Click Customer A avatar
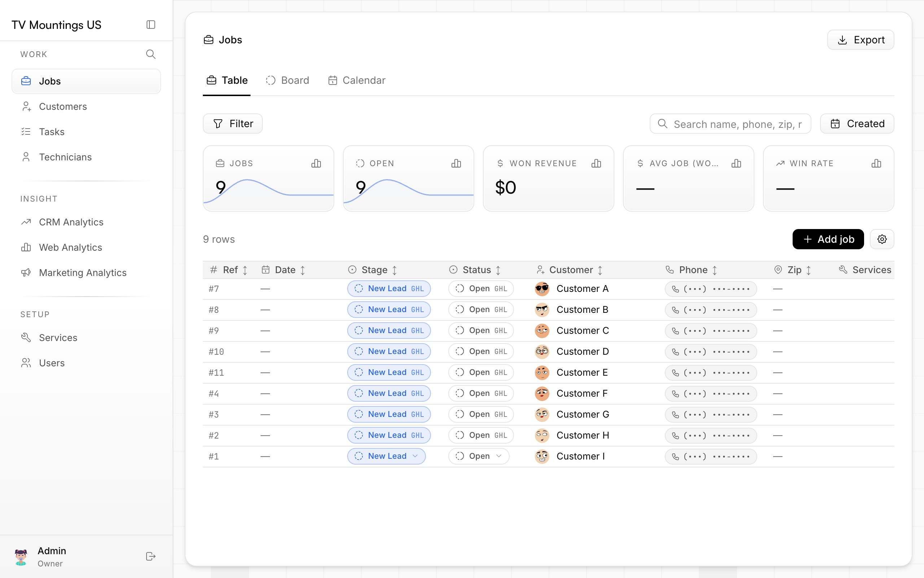Image resolution: width=924 pixels, height=578 pixels. [542, 289]
